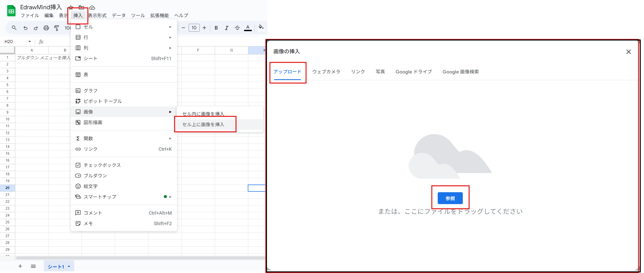Insert a プルダウン dropdown

124,176
